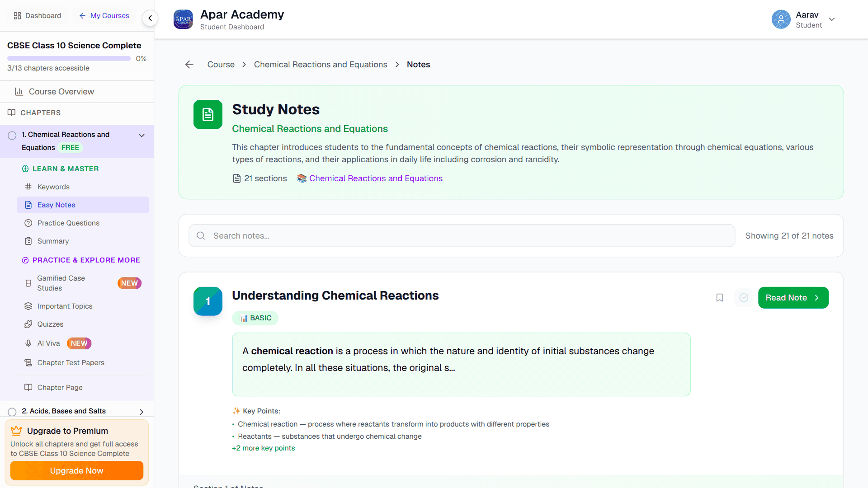Toggle completion circle for Acids, Bases and Salts
This screenshot has height=488, width=868.
coord(12,412)
